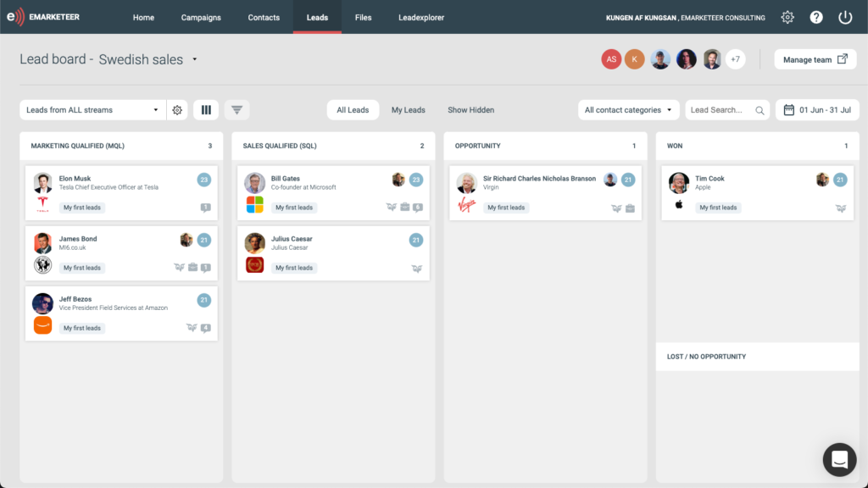Click the comment icon on Jeff Bezos card

point(205,328)
